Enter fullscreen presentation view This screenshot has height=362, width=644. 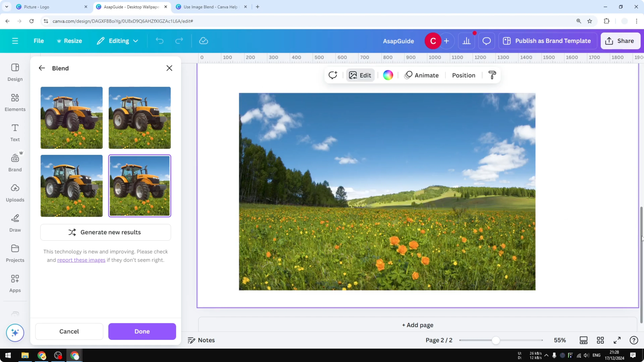(617, 340)
